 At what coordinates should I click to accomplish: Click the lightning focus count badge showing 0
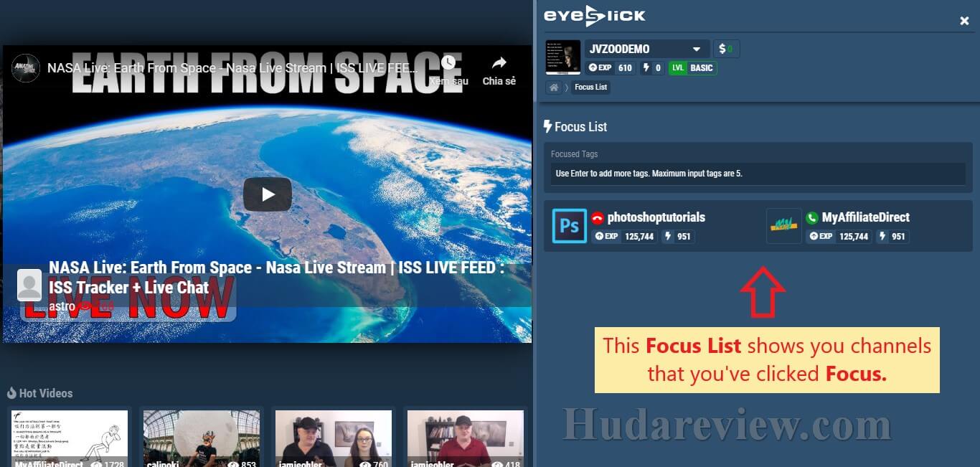click(652, 68)
